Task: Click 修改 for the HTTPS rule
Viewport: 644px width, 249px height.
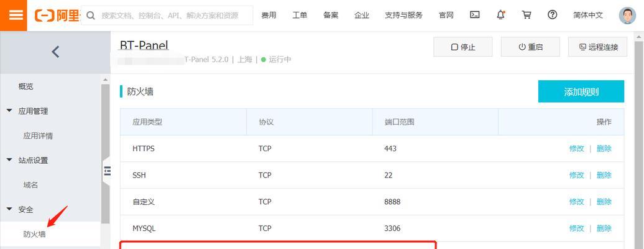Action: (x=577, y=149)
